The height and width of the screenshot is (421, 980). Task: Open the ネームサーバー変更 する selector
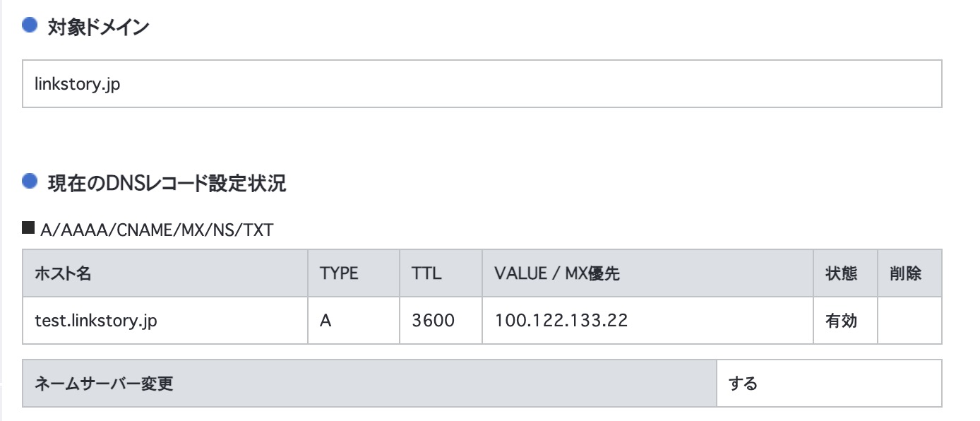[x=829, y=381]
